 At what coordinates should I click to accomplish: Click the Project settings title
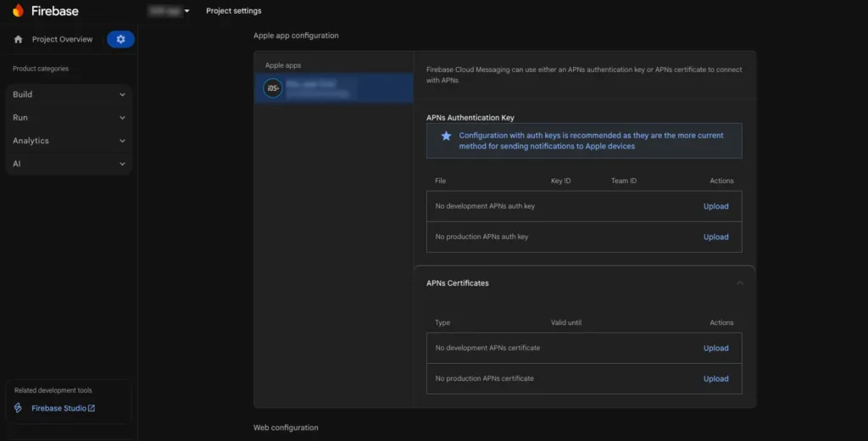pos(233,11)
